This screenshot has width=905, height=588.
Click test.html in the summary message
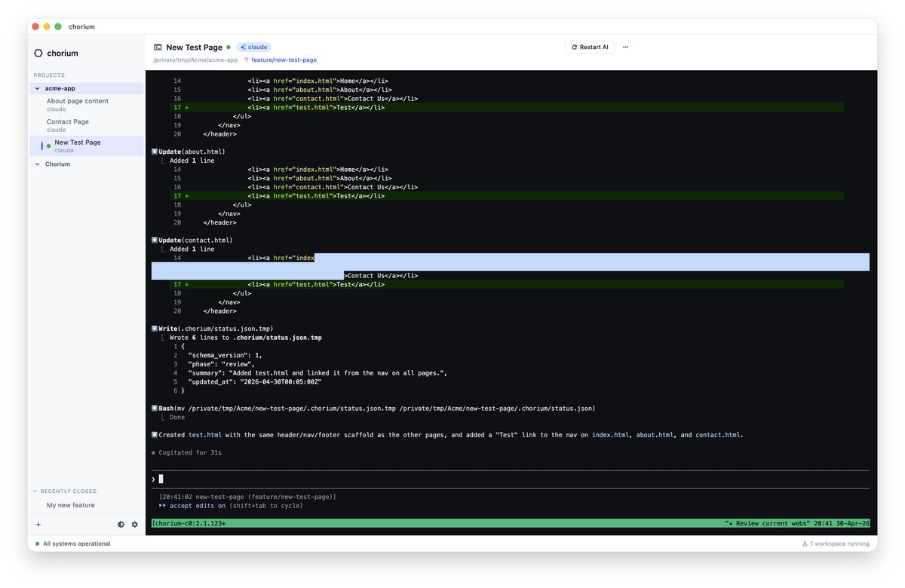[205, 435]
